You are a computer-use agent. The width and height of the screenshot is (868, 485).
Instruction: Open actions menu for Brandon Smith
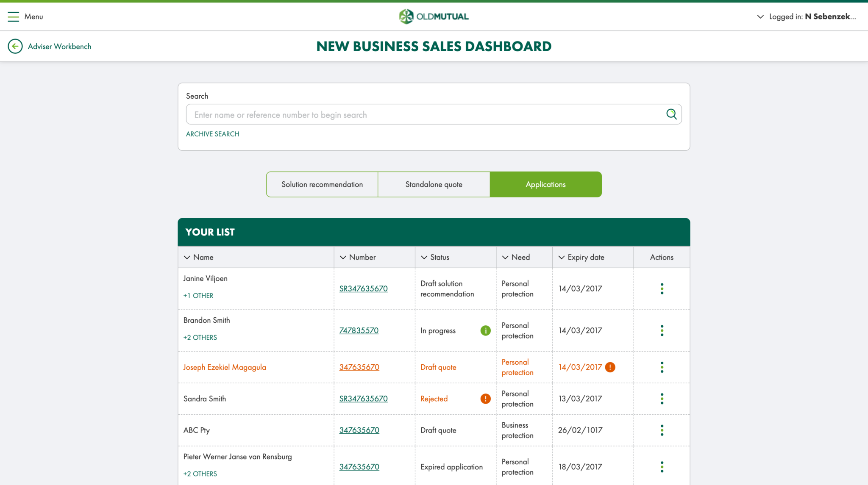[662, 330]
